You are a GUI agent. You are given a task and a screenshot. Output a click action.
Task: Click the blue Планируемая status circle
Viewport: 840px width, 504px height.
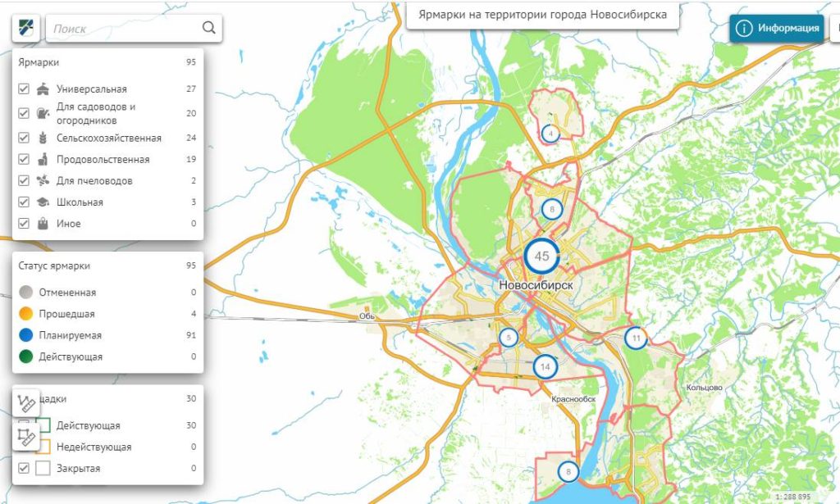coord(26,335)
